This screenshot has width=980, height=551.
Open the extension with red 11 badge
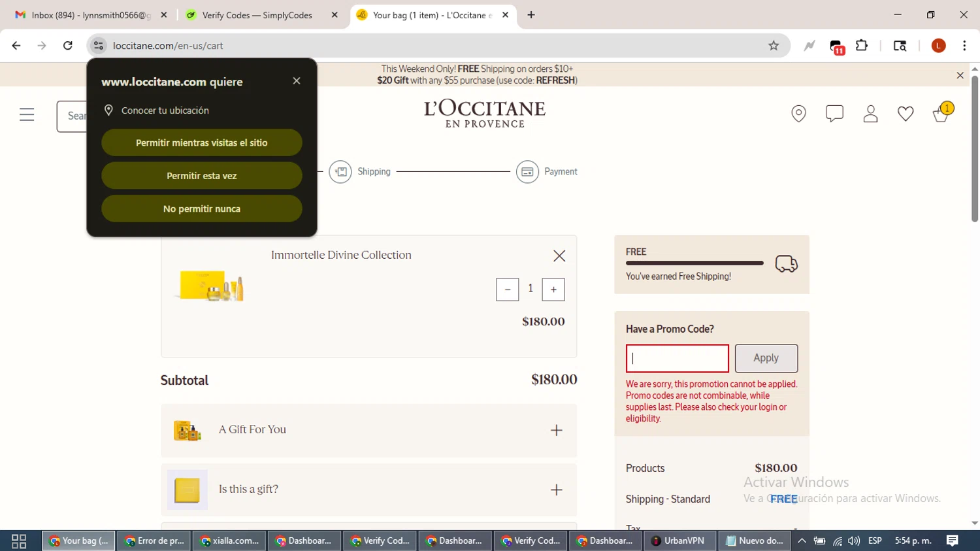click(837, 46)
